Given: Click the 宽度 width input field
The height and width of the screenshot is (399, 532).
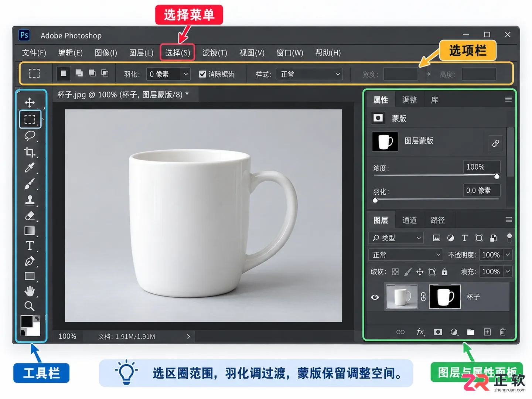Looking at the screenshot, I should tap(400, 74).
